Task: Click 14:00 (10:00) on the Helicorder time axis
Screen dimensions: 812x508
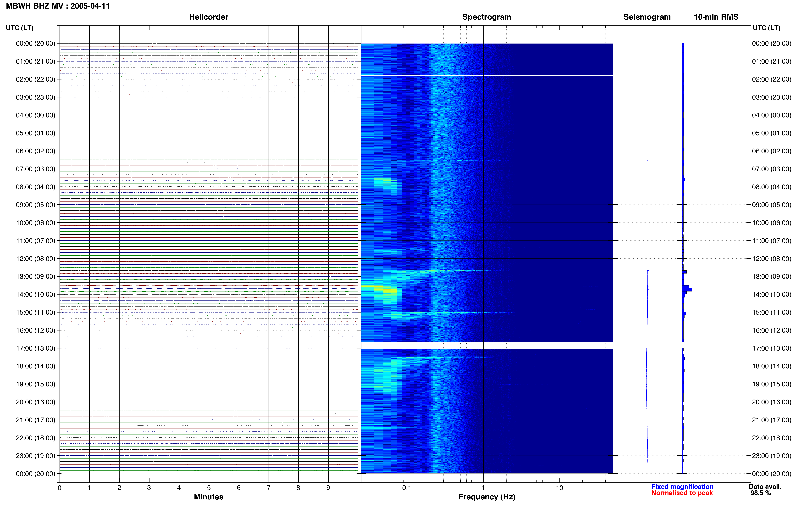Action: [x=36, y=294]
